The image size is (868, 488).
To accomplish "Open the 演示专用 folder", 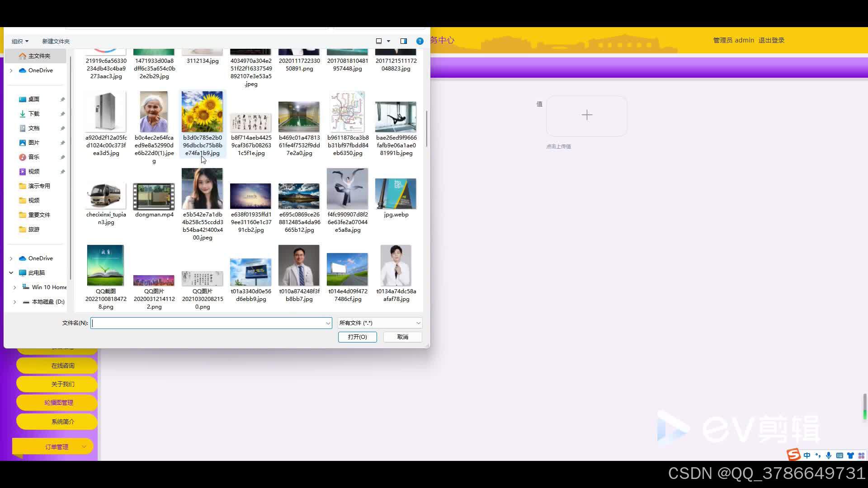I will tap(39, 186).
